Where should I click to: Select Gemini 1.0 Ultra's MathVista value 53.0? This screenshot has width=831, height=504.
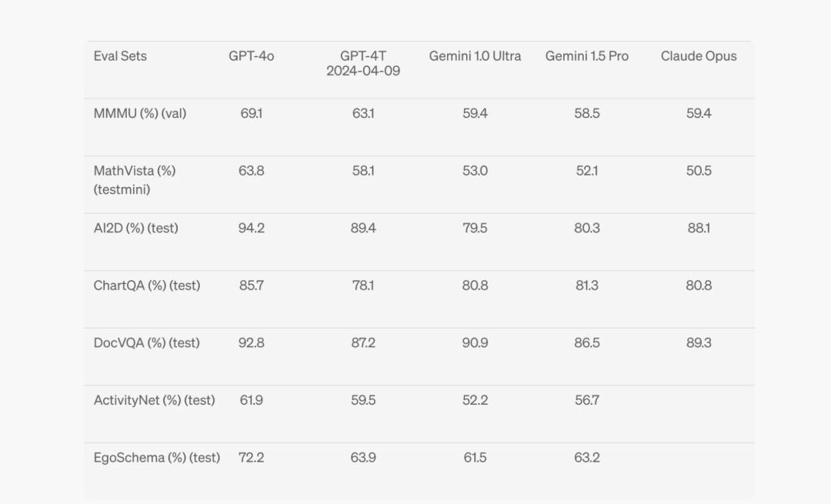point(475,171)
